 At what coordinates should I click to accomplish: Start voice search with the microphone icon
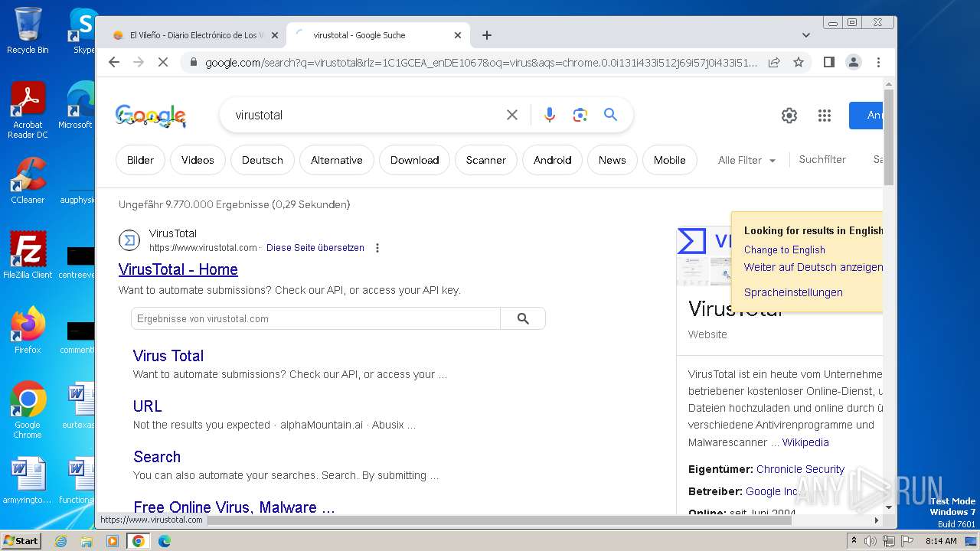coord(550,115)
